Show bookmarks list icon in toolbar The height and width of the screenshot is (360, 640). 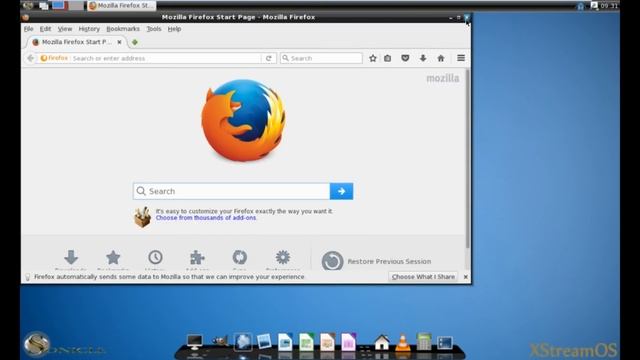point(387,58)
